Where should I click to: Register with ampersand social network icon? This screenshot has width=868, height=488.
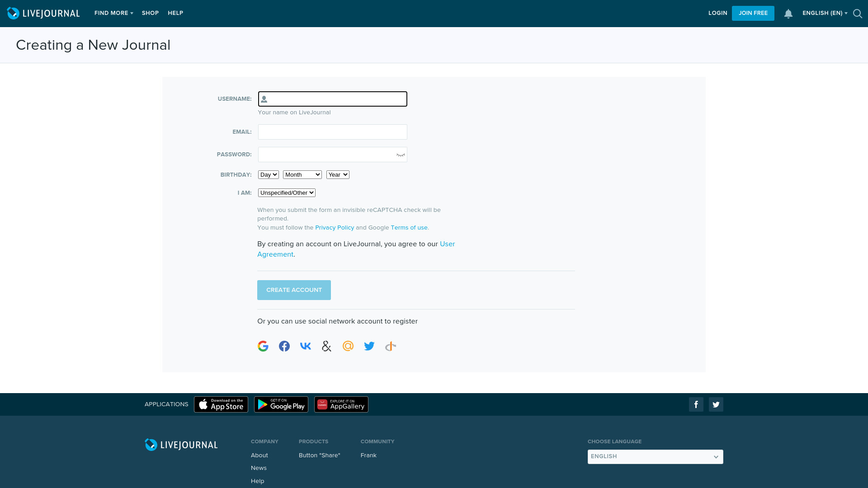(x=326, y=346)
